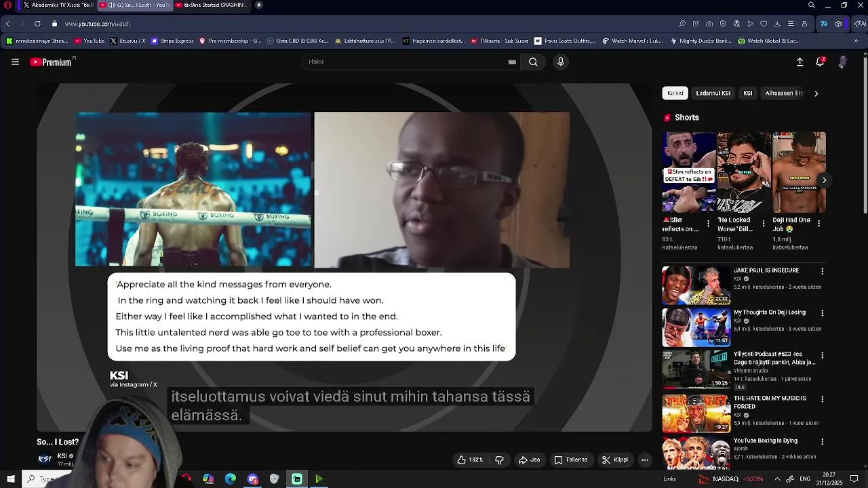
Task: Go back in browser history
Action: tap(7, 24)
